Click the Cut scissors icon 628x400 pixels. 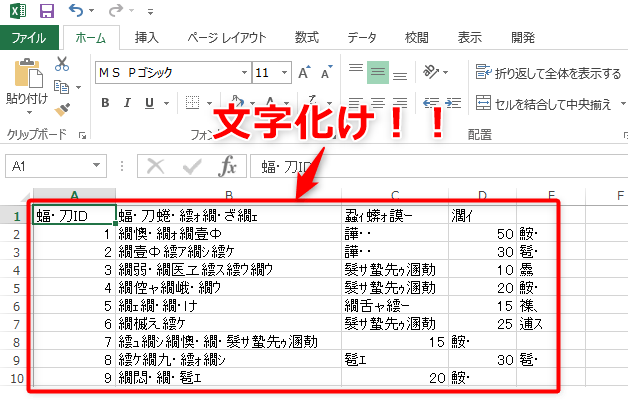62,64
